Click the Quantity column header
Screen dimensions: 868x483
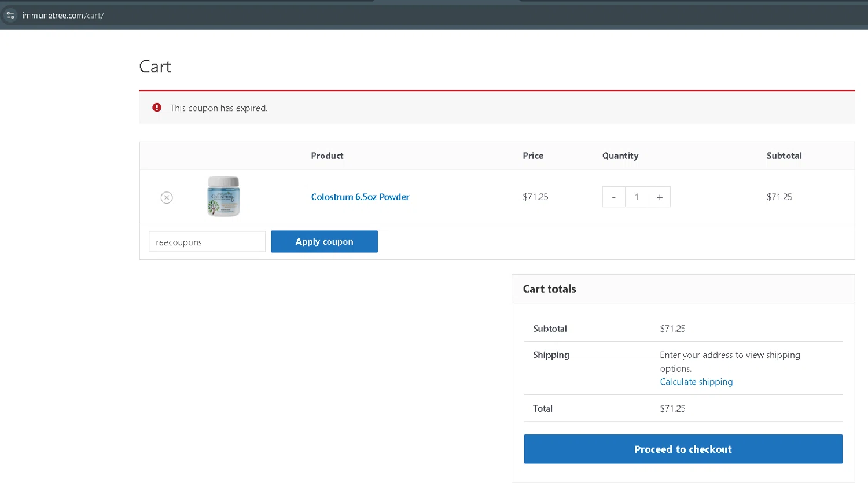(620, 156)
